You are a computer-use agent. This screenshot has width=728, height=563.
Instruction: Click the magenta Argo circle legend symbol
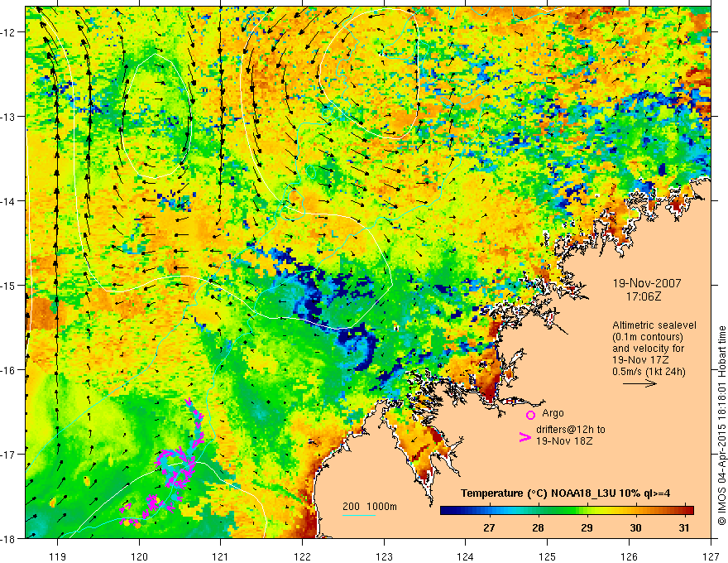click(x=530, y=415)
